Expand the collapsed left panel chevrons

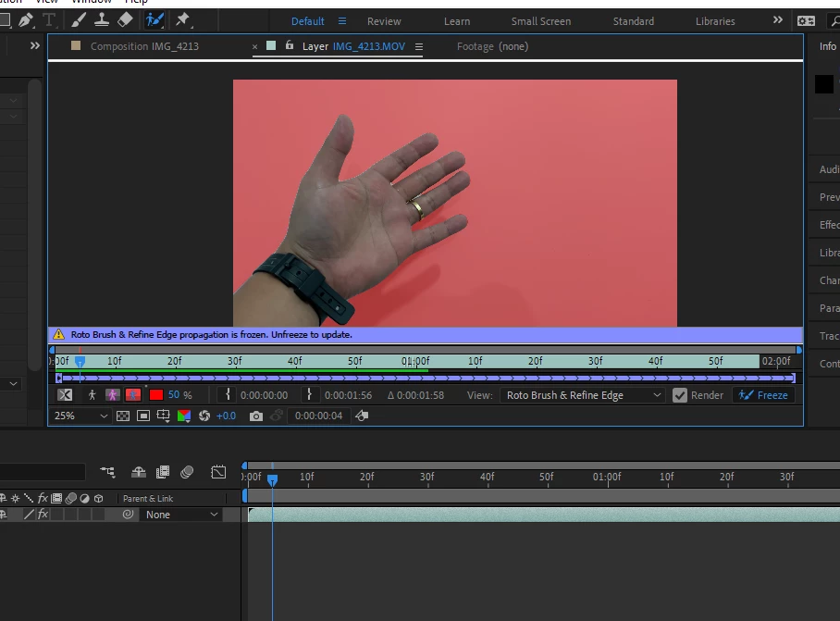tap(35, 45)
